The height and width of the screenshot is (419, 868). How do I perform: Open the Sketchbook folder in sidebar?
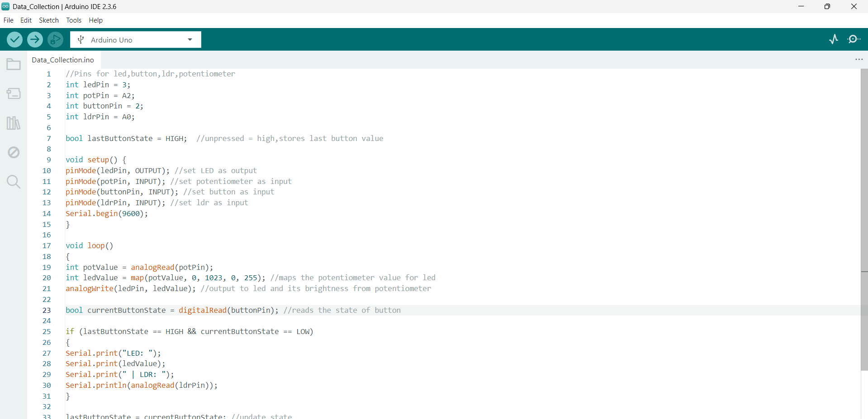click(x=14, y=64)
